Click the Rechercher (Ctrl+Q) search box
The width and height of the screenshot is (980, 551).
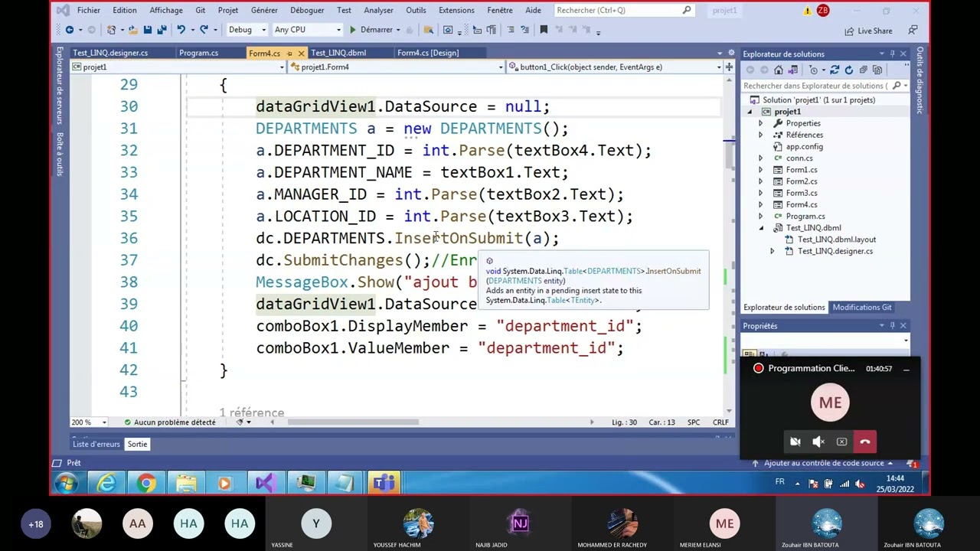(x=623, y=11)
